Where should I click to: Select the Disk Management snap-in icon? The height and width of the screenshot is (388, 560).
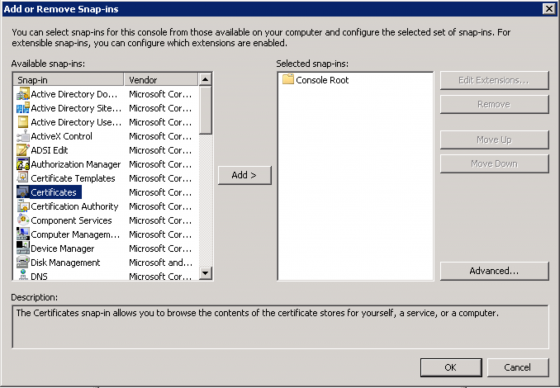point(23,263)
